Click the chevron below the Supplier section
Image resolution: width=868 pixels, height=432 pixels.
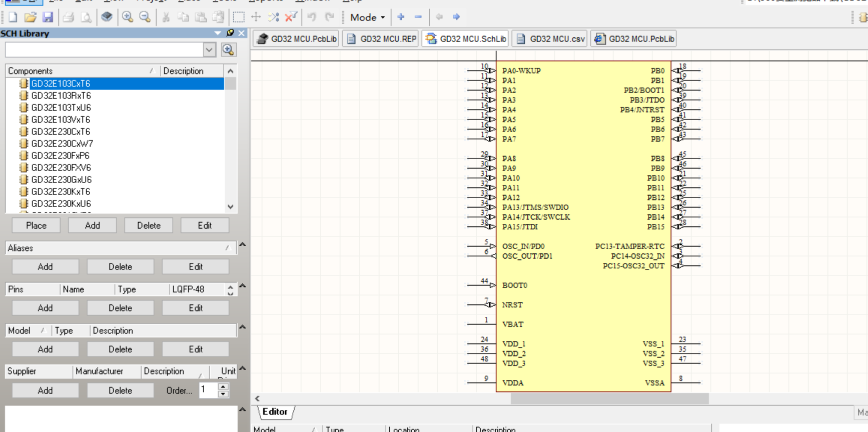click(x=243, y=409)
